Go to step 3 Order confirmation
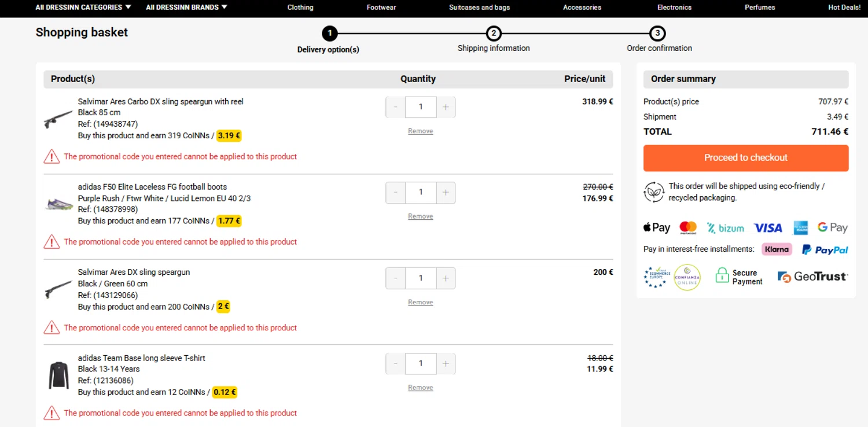This screenshot has width=868, height=427. pos(657,34)
